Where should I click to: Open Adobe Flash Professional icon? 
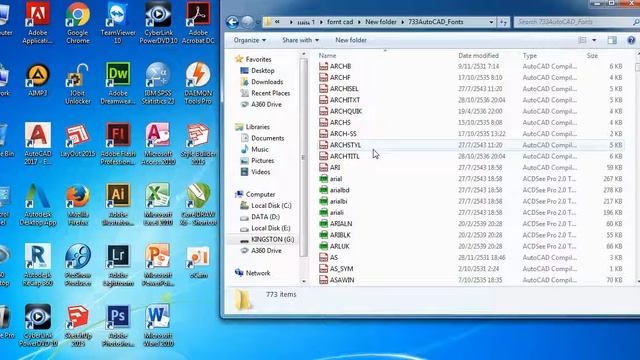118,144
